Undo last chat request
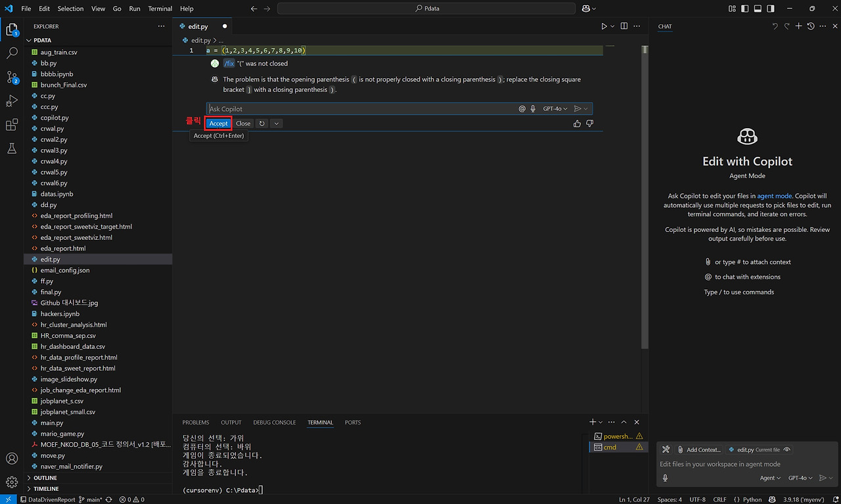Image resolution: width=841 pixels, height=504 pixels. click(x=775, y=26)
